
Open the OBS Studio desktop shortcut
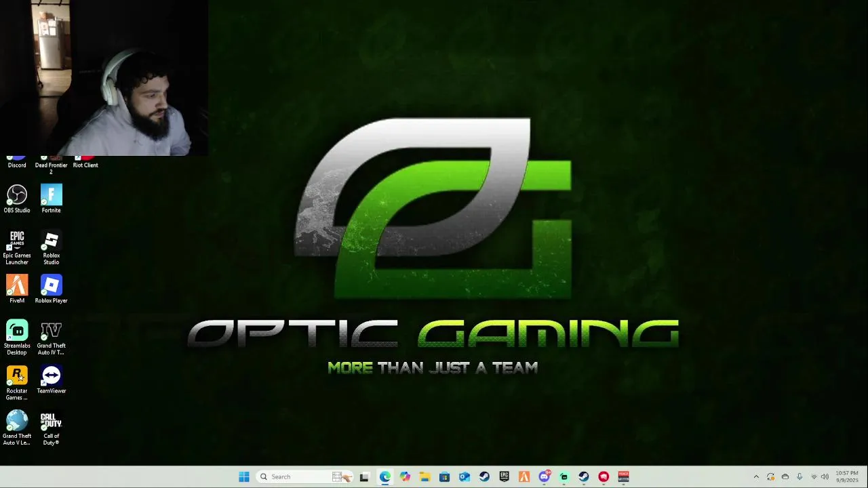click(x=17, y=199)
